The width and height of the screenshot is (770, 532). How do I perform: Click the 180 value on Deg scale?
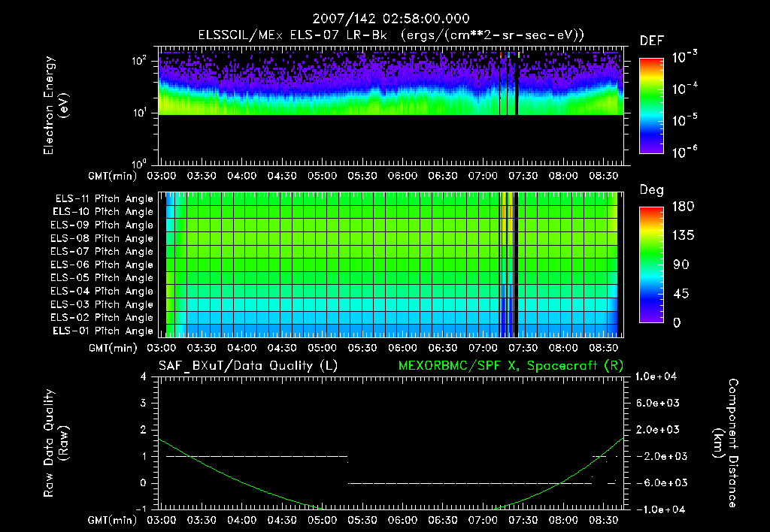(683, 207)
